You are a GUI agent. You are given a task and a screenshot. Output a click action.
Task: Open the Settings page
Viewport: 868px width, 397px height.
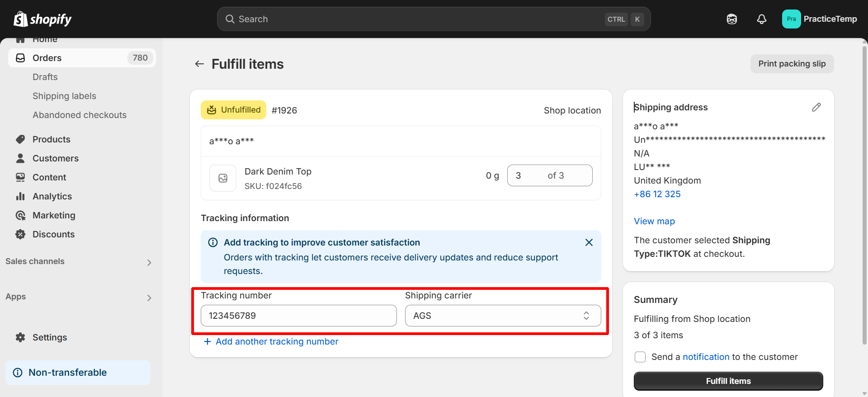50,337
